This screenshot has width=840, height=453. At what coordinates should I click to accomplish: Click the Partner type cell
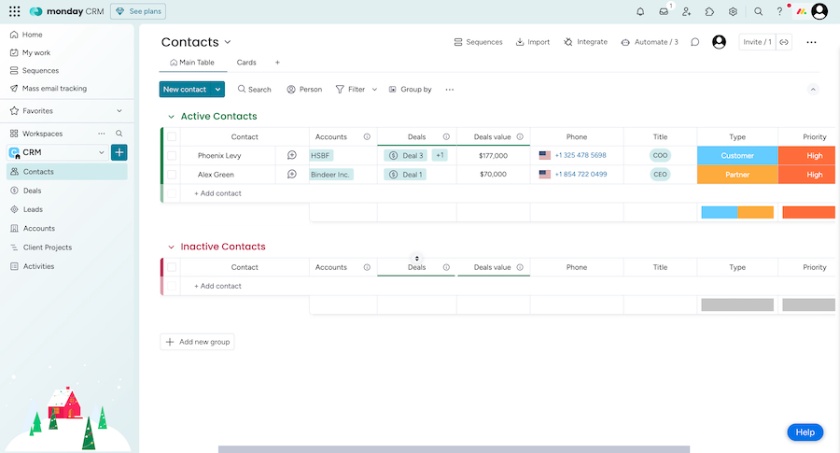[737, 174]
